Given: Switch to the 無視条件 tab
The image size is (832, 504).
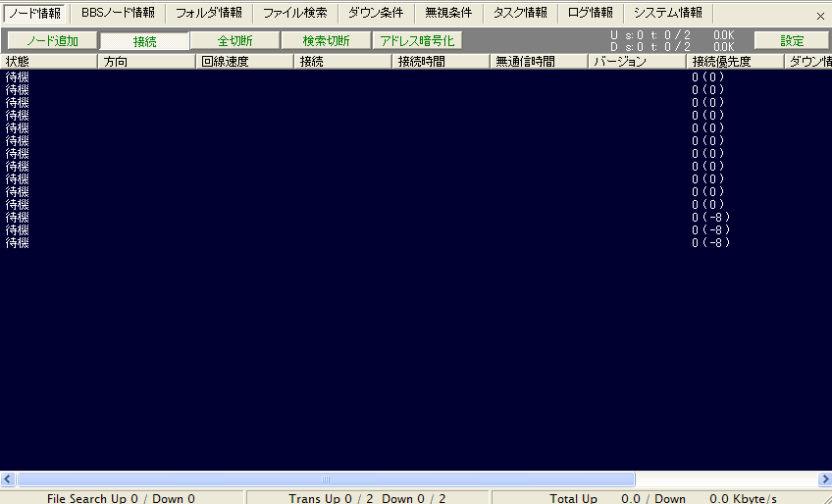Looking at the screenshot, I should point(448,14).
